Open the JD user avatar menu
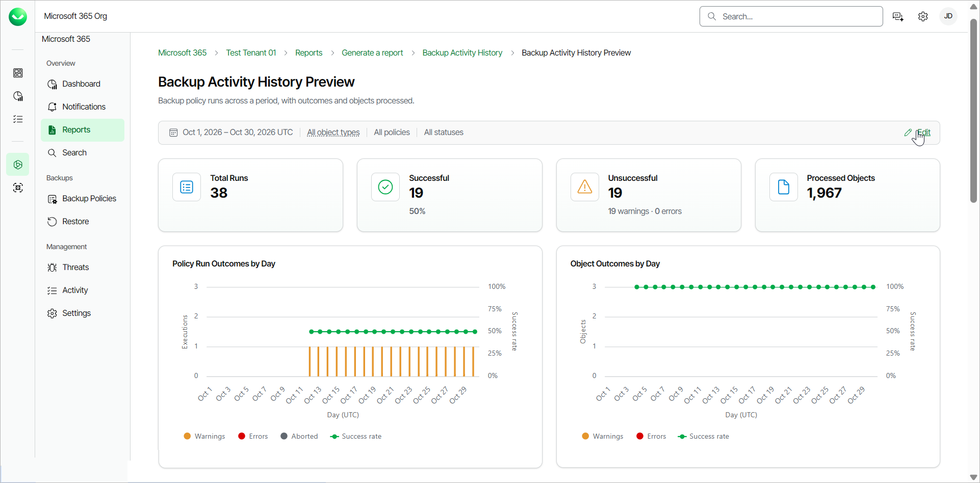The width and height of the screenshot is (980, 483). 948,16
